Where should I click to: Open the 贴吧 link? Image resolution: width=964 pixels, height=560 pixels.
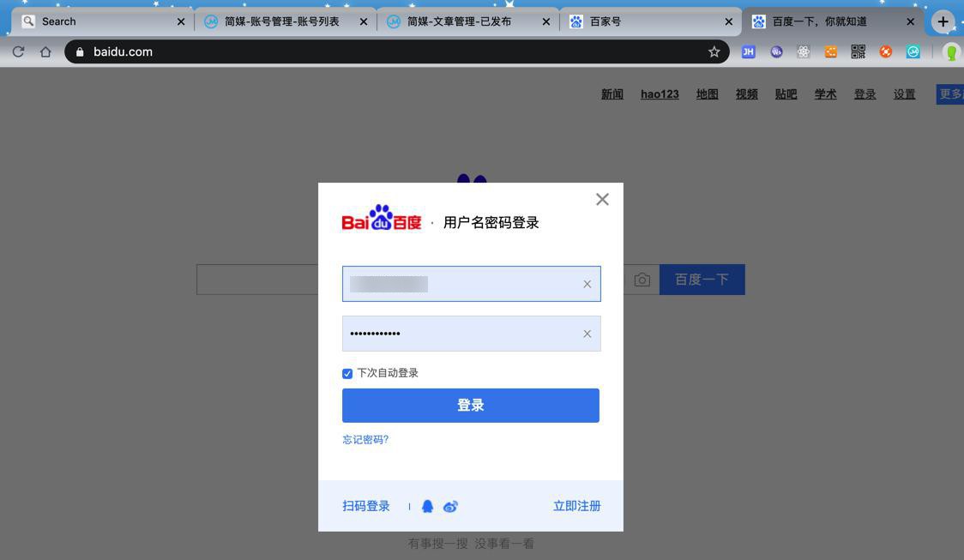(x=786, y=94)
